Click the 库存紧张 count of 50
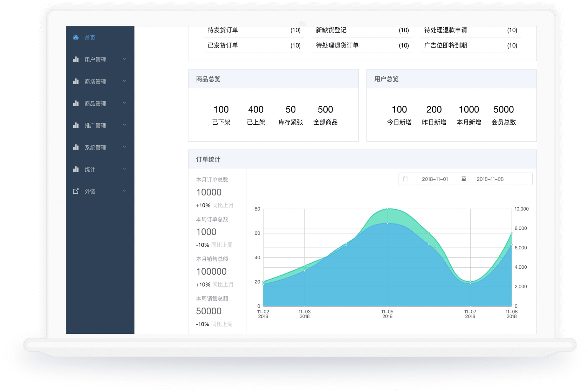The image size is (588, 392). point(290,110)
